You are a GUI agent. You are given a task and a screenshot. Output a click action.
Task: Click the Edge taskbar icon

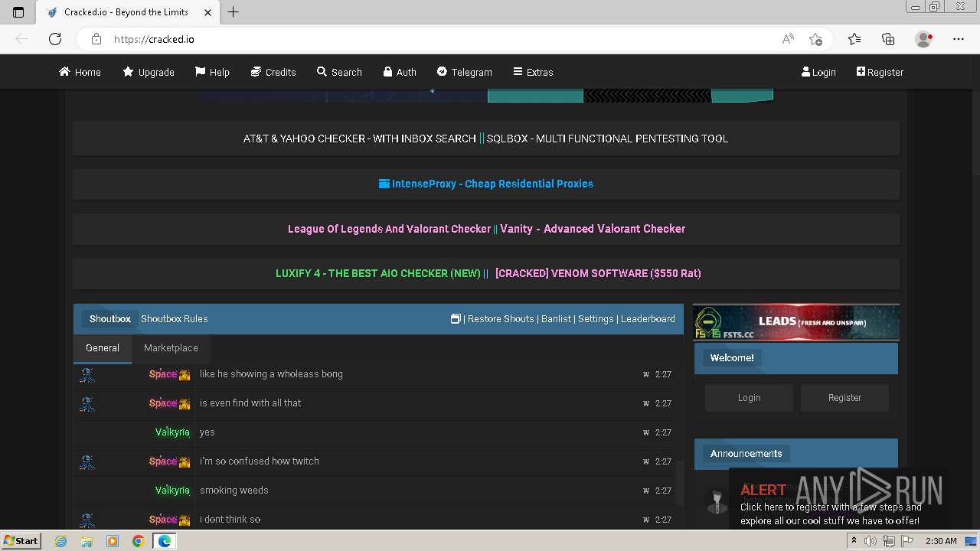pyautogui.click(x=164, y=541)
